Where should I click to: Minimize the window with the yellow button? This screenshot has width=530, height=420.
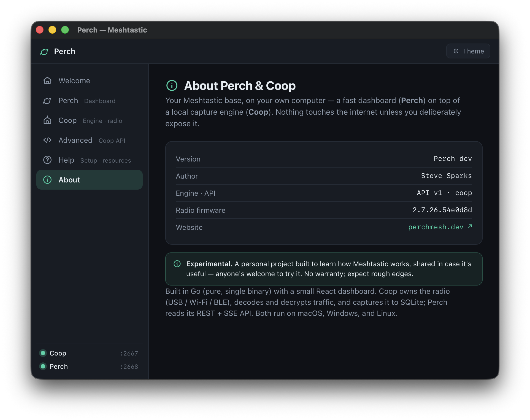(52, 30)
